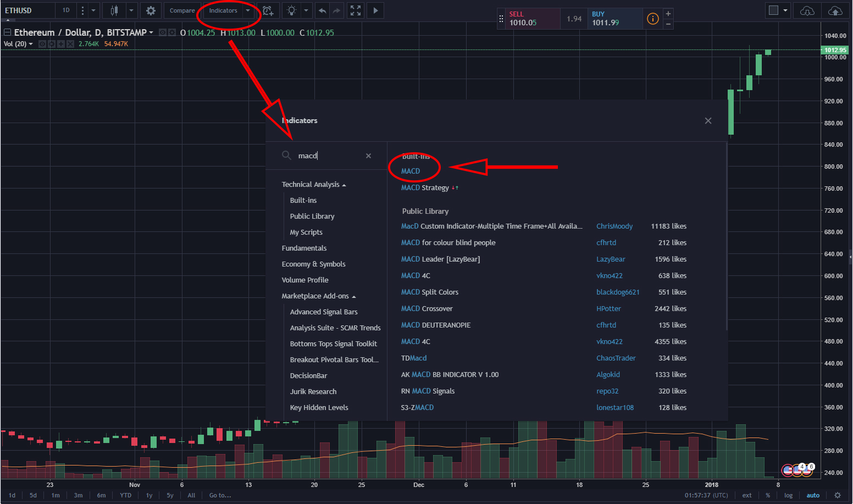853x504 pixels.
Task: Toggle extended hours ext
Action: (x=747, y=495)
